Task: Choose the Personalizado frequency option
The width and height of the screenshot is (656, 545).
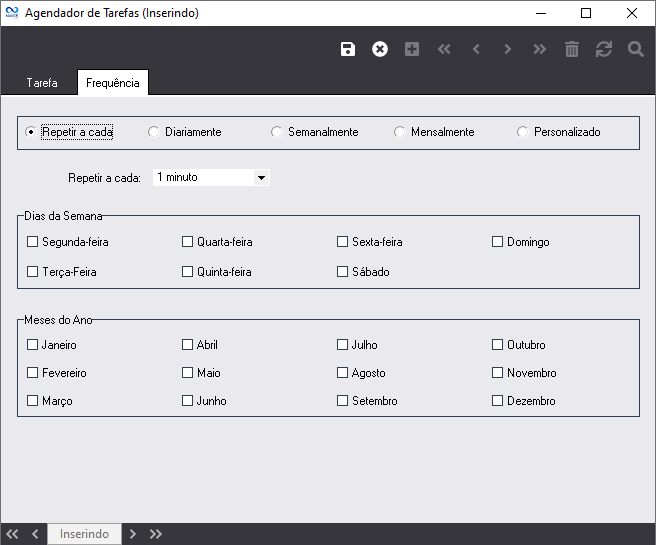Action: (x=523, y=132)
